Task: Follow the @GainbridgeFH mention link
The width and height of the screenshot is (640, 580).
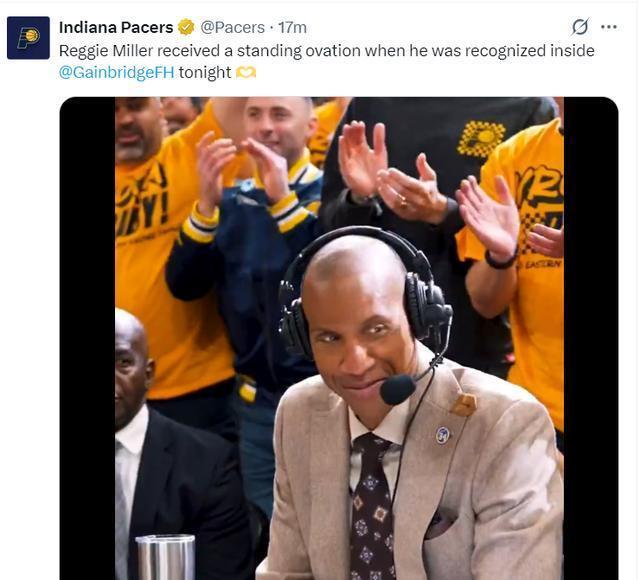Action: [116, 73]
